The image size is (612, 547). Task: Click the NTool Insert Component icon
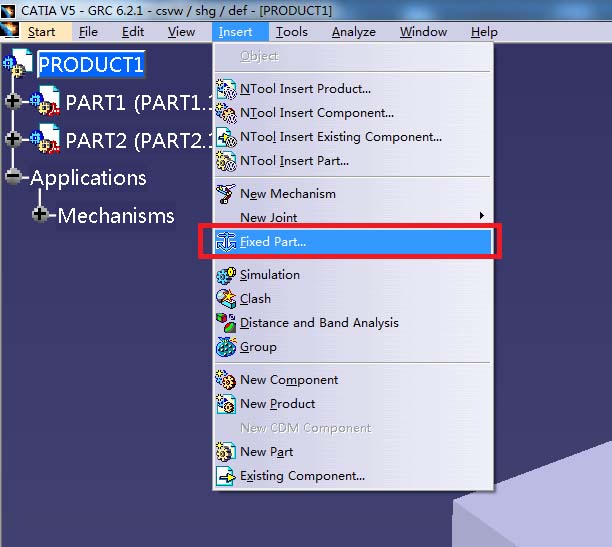[226, 113]
